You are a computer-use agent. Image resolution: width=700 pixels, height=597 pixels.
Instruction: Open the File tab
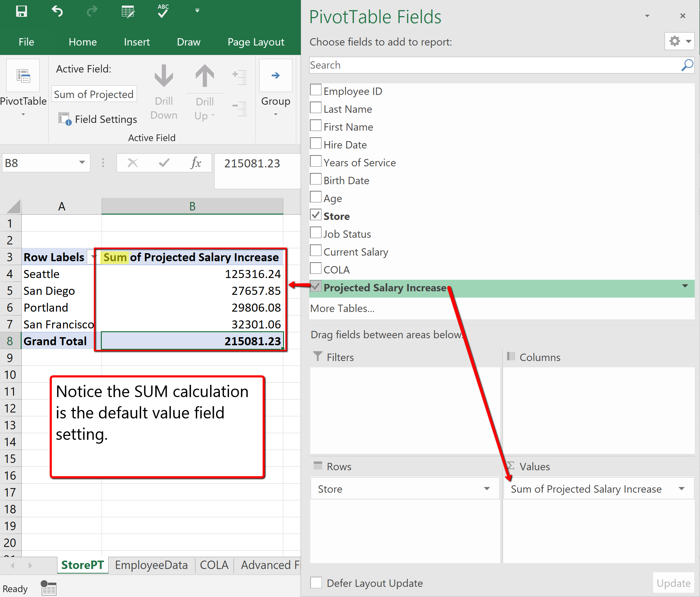pyautogui.click(x=26, y=42)
